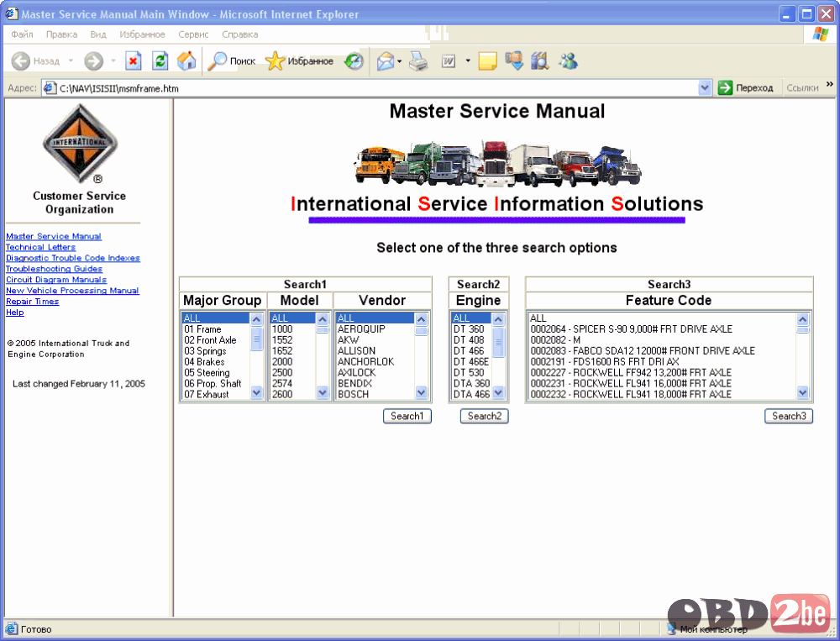Open the Technical Letters link

pos(40,247)
